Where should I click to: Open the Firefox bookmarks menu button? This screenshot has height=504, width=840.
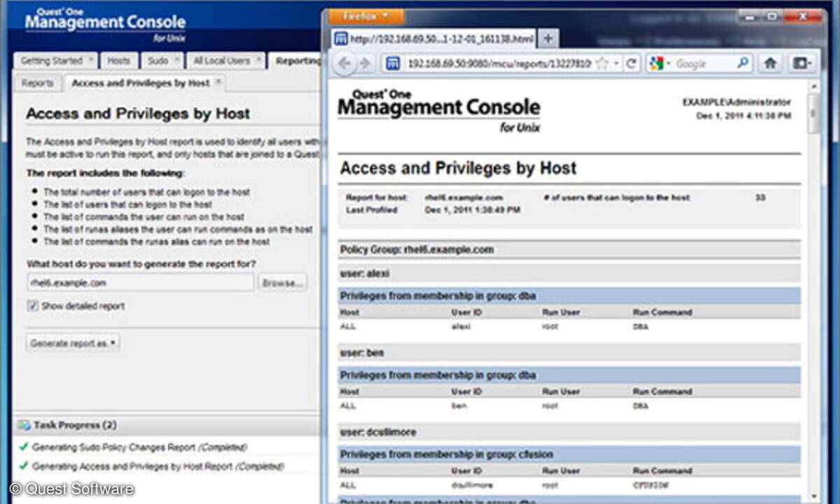coord(801,64)
